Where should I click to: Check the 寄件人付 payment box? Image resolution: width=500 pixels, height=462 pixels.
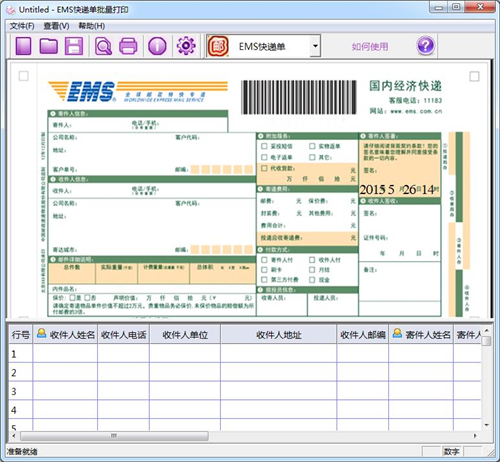click(264, 260)
